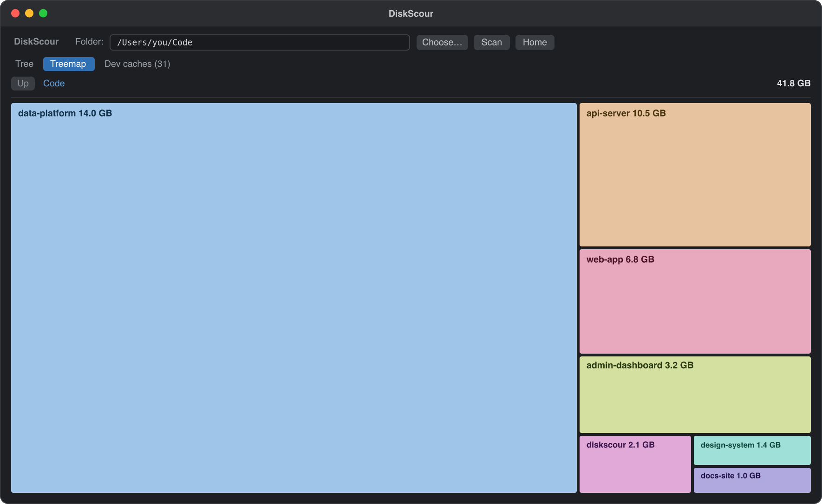The height and width of the screenshot is (504, 822).
Task: Maximize the window with the green button
Action: 43,13
